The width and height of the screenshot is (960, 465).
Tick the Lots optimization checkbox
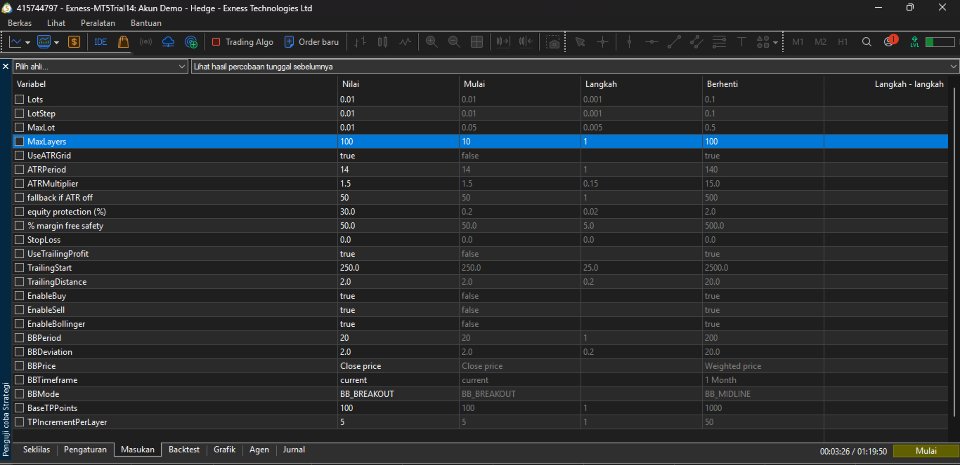pos(20,99)
